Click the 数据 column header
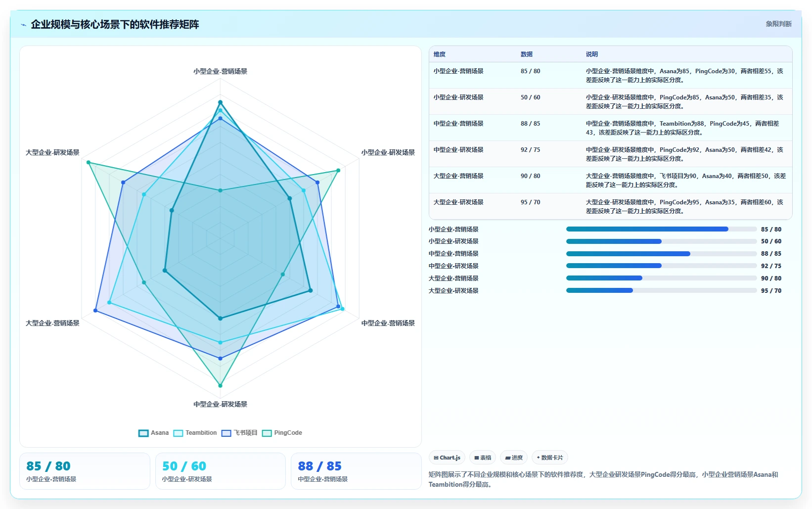This screenshot has height=509, width=812. point(527,54)
